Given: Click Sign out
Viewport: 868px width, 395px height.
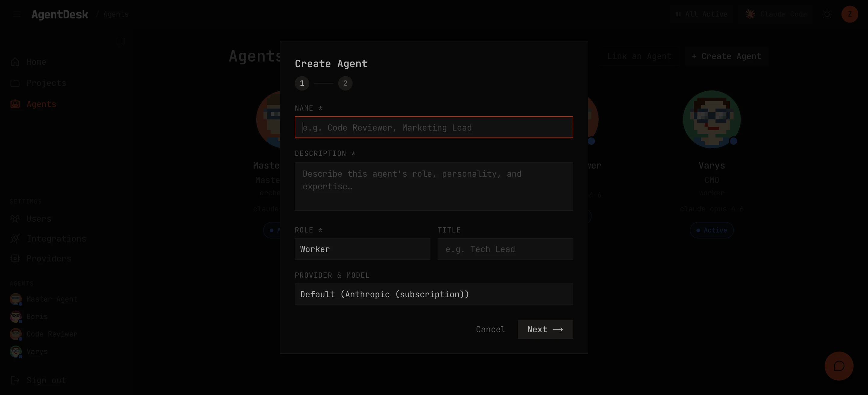Looking at the screenshot, I should [46, 380].
